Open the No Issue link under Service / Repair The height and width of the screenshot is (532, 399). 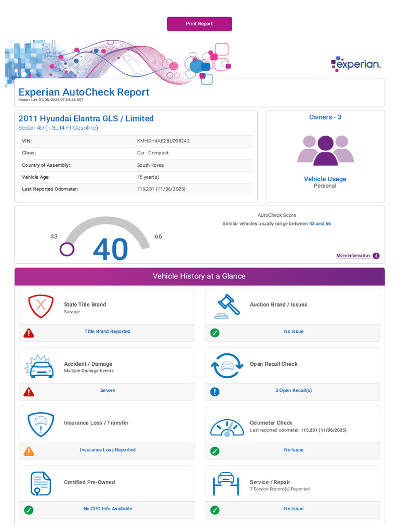(x=294, y=509)
